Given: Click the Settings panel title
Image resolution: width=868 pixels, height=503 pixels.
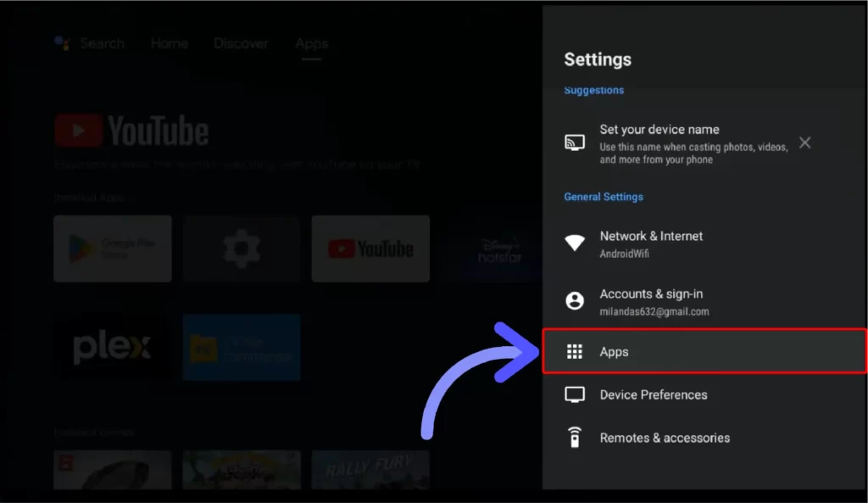Looking at the screenshot, I should (598, 59).
